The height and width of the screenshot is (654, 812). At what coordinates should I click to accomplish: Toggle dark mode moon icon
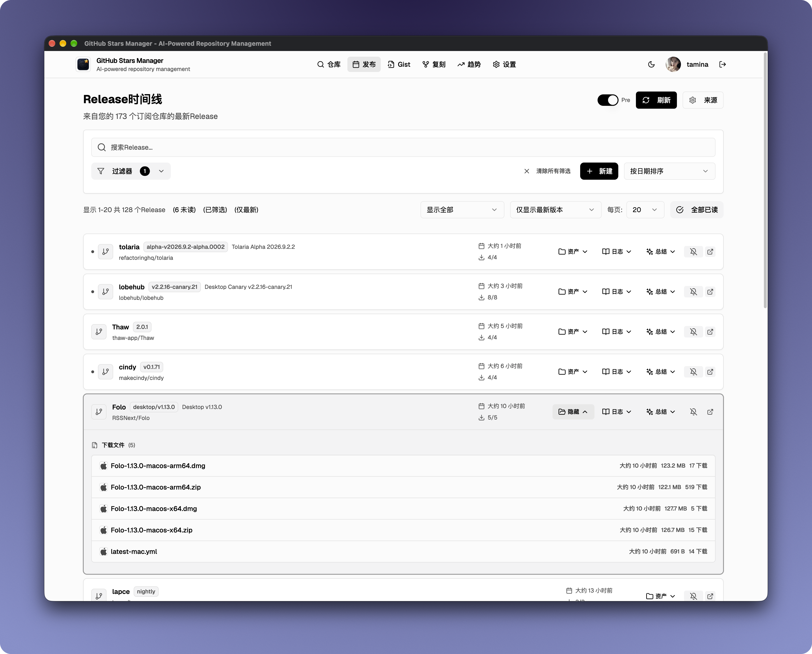click(x=651, y=64)
